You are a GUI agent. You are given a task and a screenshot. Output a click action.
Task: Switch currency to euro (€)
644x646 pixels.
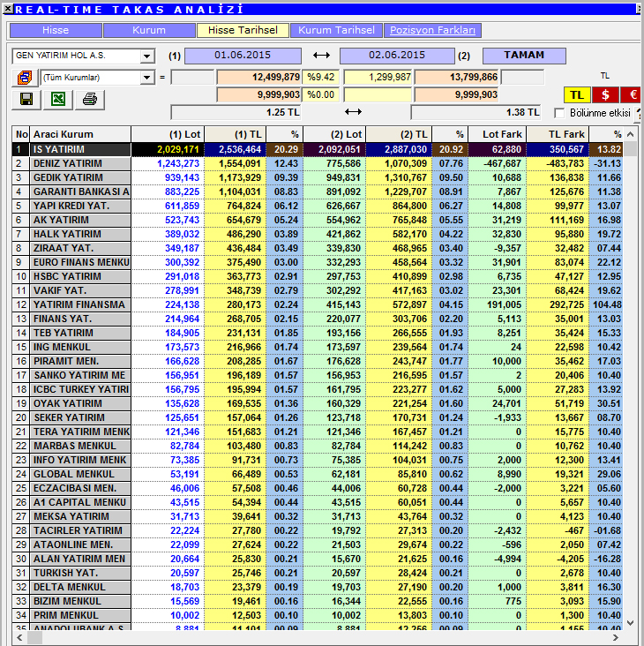tap(633, 95)
